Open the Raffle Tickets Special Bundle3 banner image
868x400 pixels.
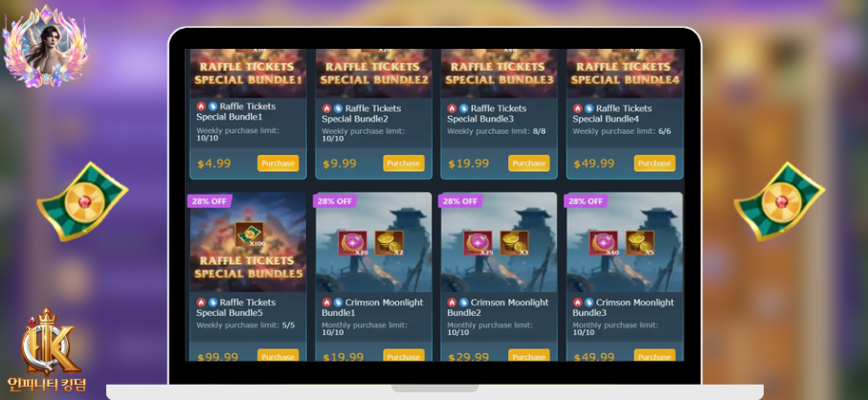pos(499,73)
